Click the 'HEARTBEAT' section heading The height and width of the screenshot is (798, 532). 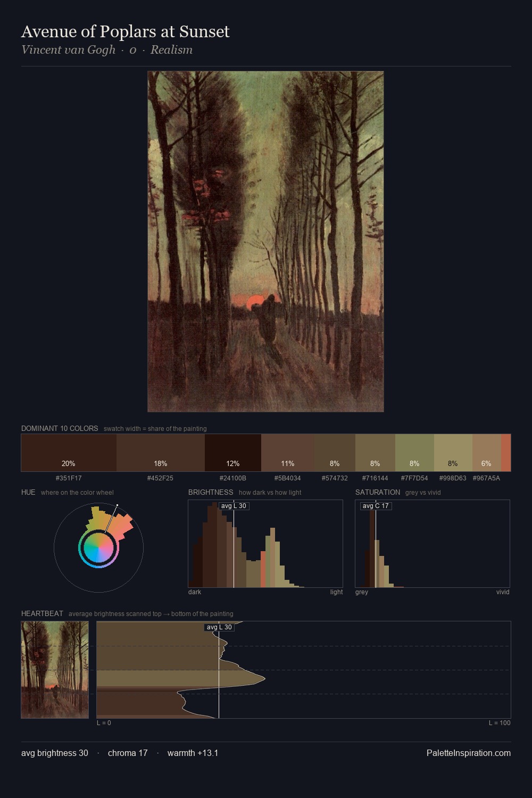42,613
